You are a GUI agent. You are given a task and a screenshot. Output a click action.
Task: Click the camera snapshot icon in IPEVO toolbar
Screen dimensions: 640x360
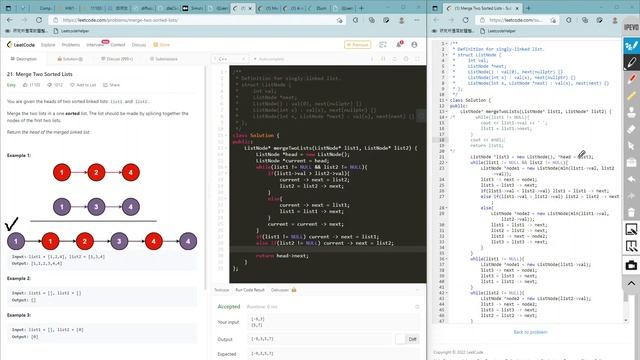631,265
